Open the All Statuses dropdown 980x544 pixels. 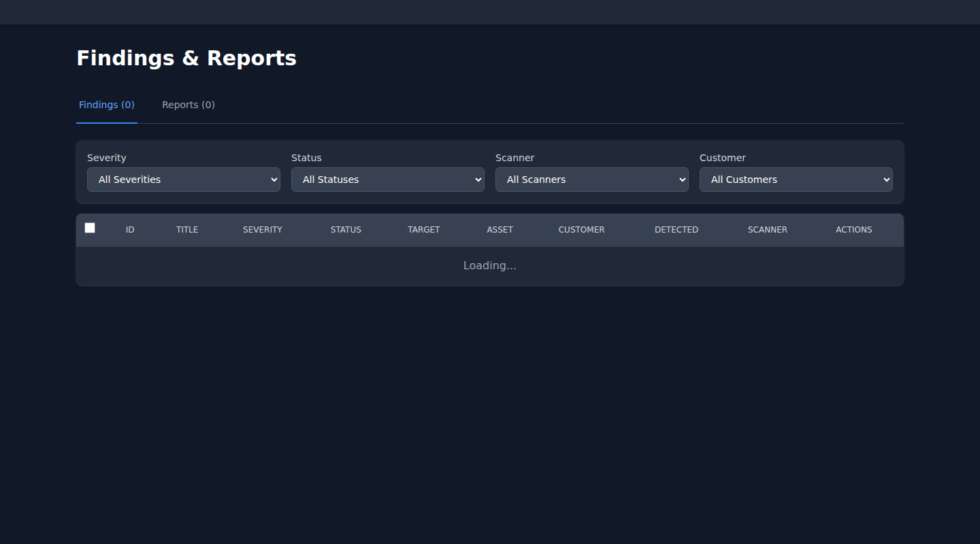pos(388,180)
